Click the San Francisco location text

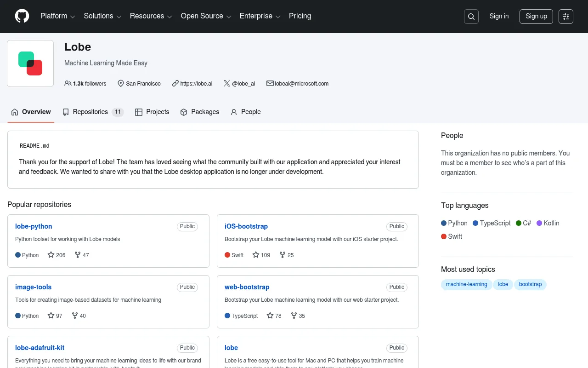(143, 83)
